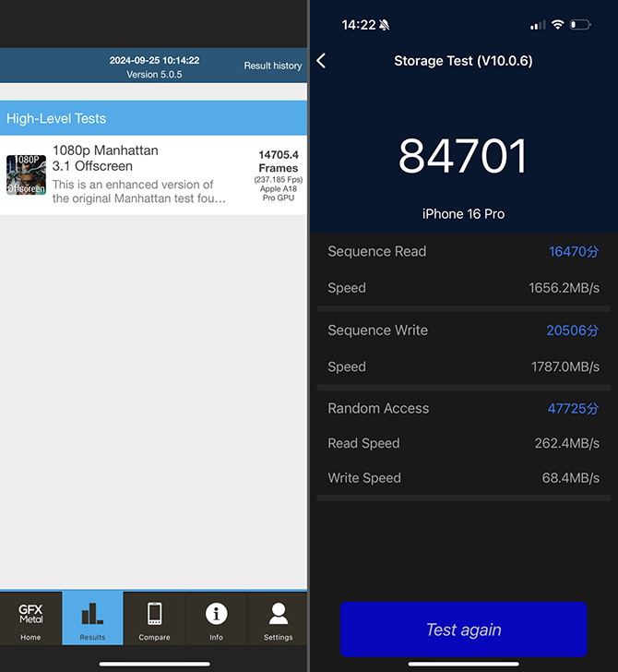The image size is (618, 672).
Task: Click the Storage Test (V10.0.6) title
Action: point(463,61)
